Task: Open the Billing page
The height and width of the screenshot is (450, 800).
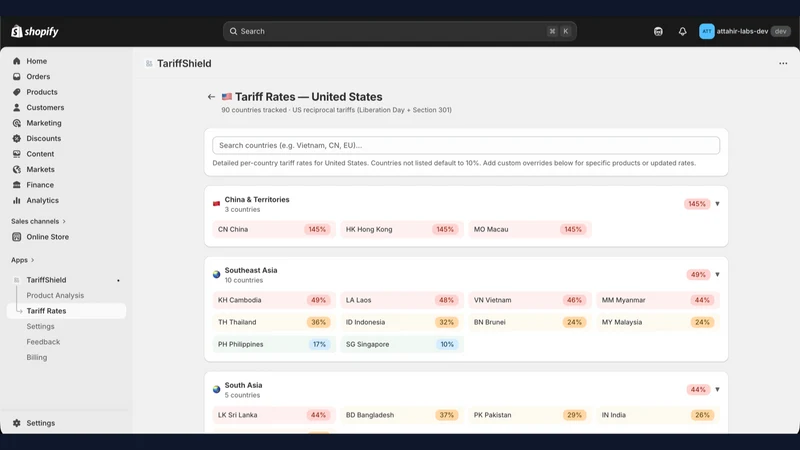Action: [37, 357]
